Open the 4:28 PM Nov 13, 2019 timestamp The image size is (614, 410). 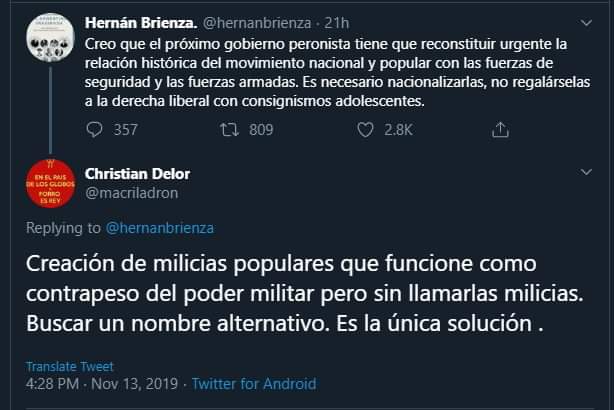coord(100,383)
